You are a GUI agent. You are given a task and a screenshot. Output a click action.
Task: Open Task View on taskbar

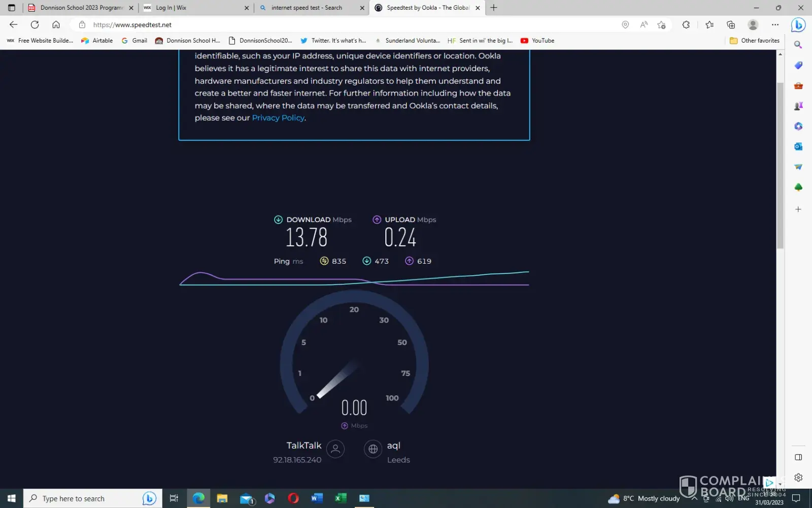click(x=174, y=498)
